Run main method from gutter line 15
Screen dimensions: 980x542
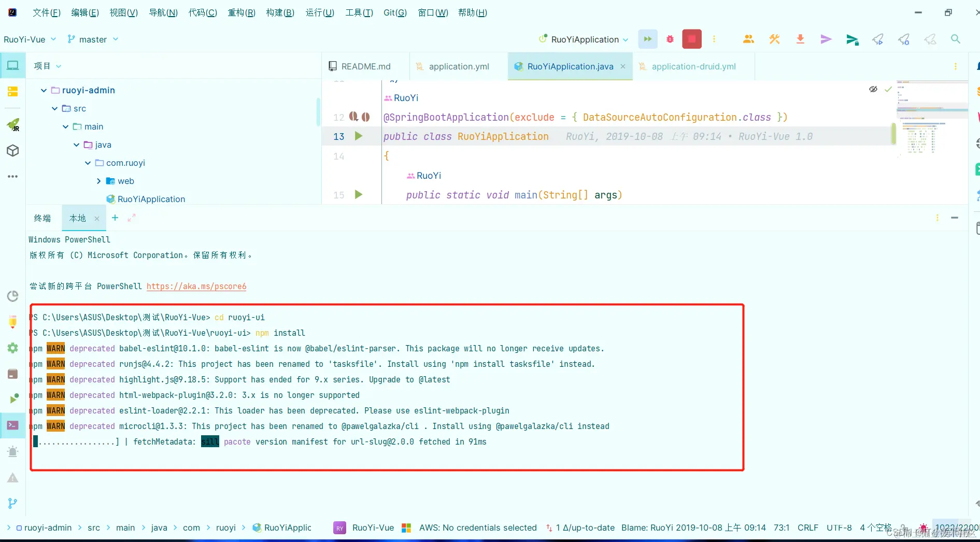tap(358, 194)
